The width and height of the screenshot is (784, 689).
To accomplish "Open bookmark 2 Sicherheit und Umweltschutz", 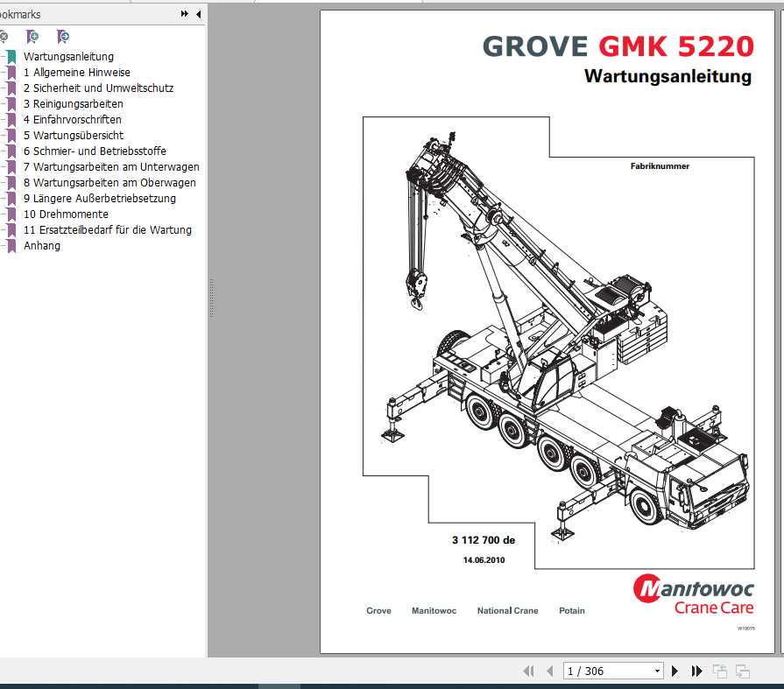I will tap(98, 88).
